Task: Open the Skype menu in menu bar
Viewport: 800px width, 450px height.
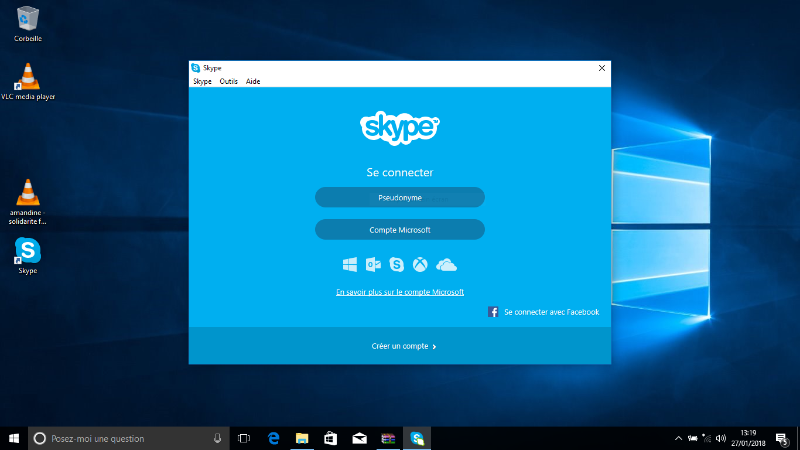Action: (x=202, y=82)
